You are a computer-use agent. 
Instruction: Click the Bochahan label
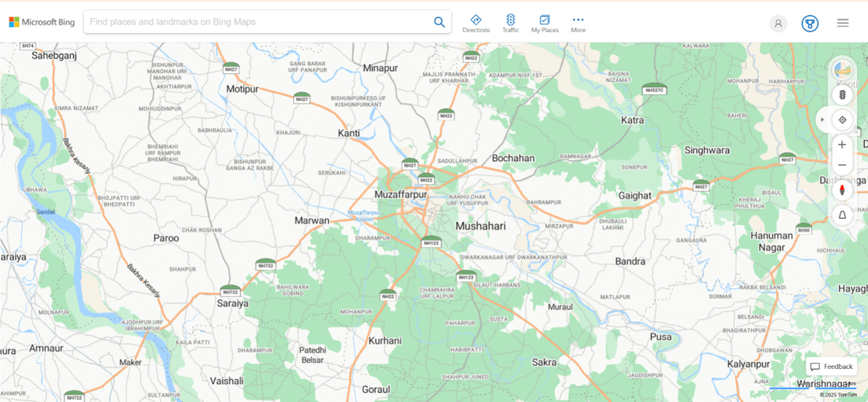pos(513,159)
